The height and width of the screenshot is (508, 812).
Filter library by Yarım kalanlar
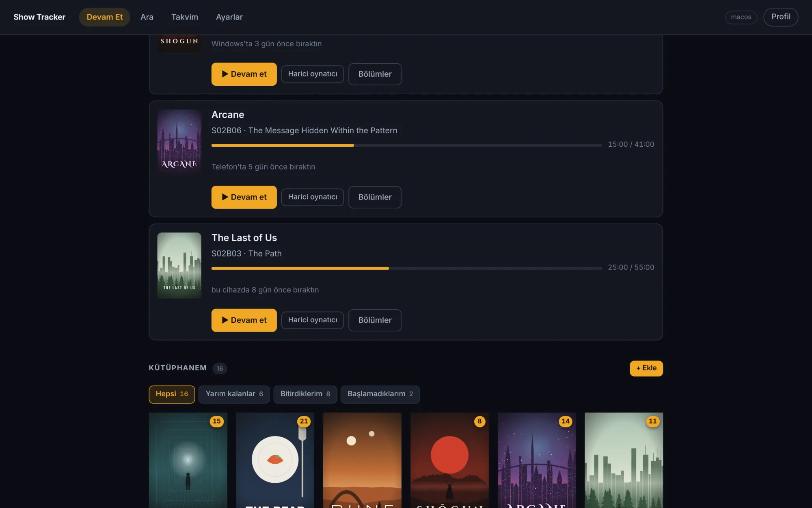234,394
